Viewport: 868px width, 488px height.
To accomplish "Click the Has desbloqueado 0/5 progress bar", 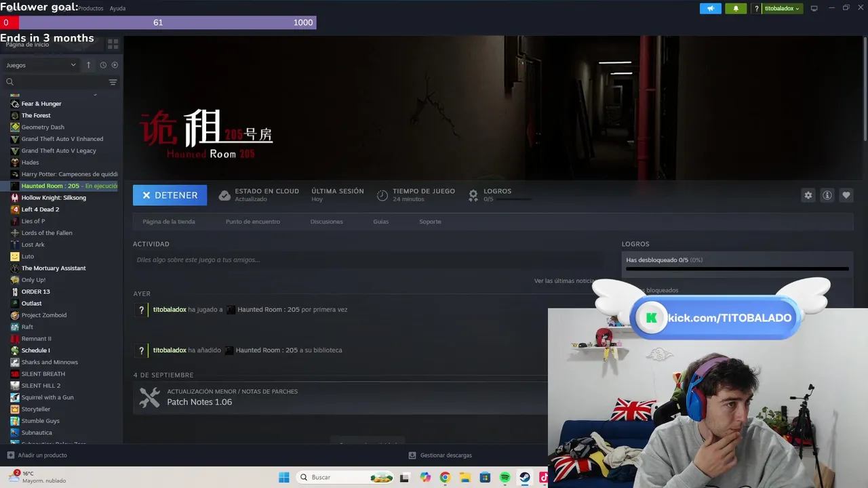I will pyautogui.click(x=737, y=269).
